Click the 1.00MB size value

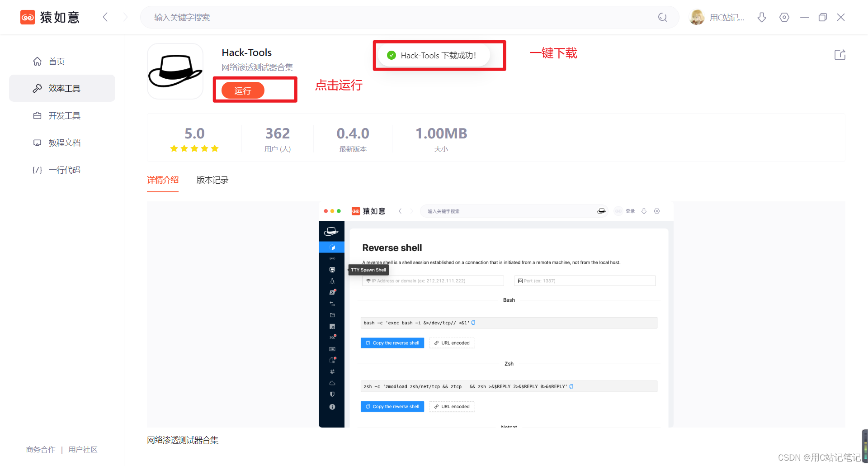click(441, 133)
